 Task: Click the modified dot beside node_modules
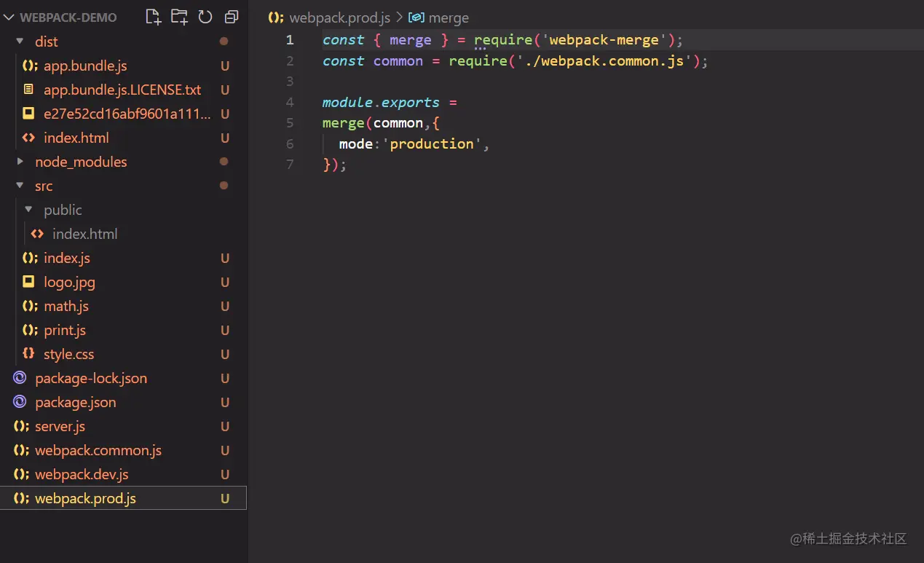(x=224, y=162)
